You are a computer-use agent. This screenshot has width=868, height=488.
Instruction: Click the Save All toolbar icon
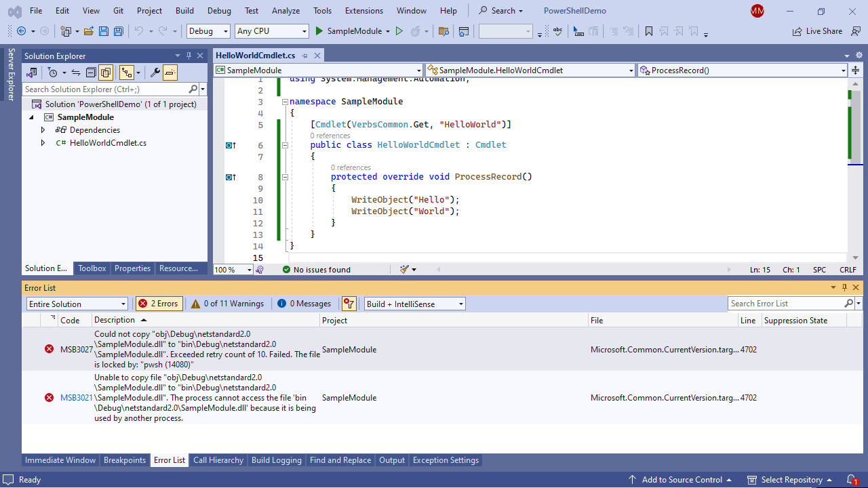point(117,31)
